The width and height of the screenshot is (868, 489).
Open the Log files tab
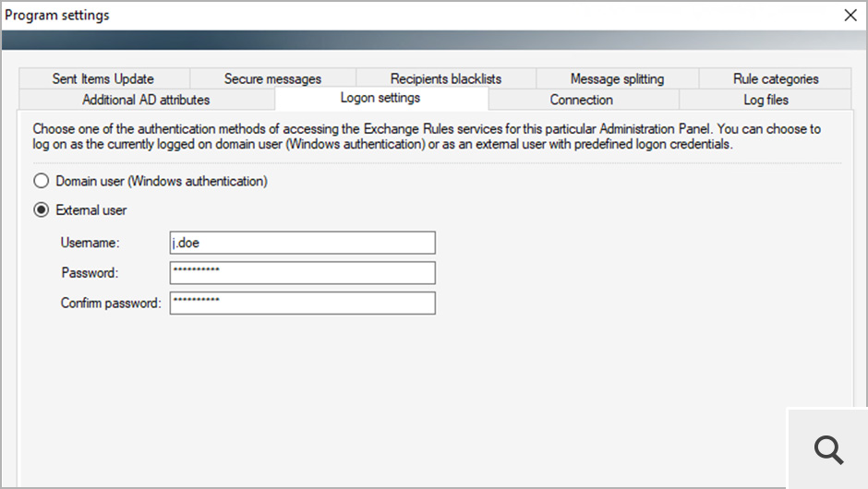tap(766, 100)
